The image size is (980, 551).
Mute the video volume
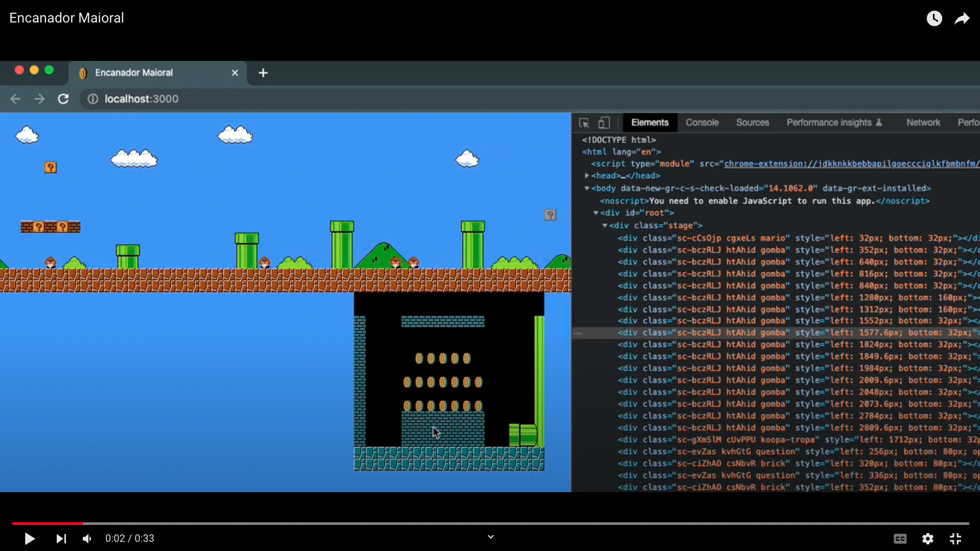[87, 538]
